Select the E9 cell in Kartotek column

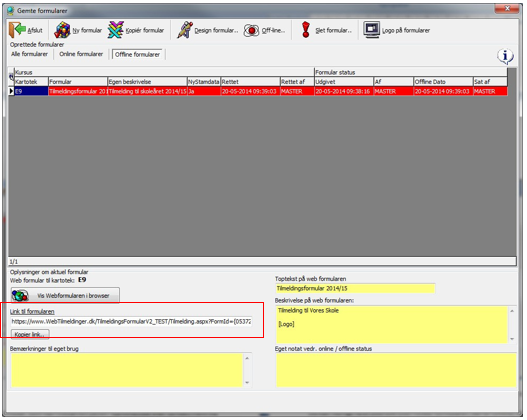click(x=31, y=91)
